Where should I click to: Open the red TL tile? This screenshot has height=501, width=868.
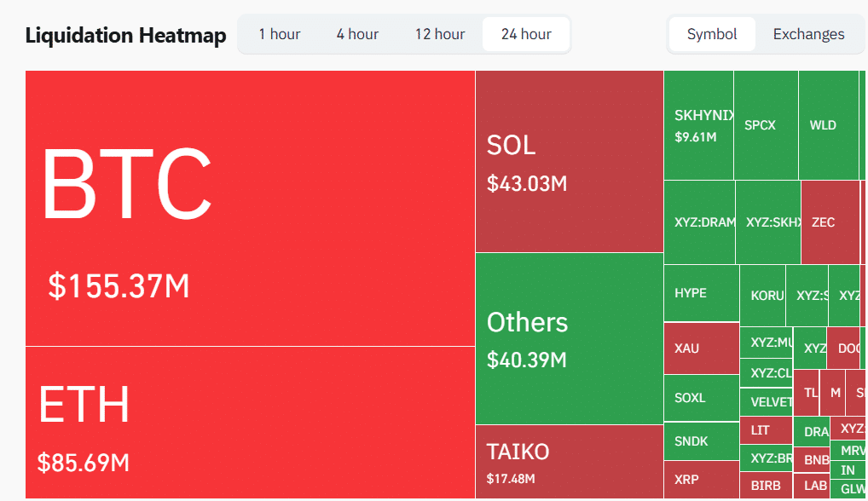(807, 393)
